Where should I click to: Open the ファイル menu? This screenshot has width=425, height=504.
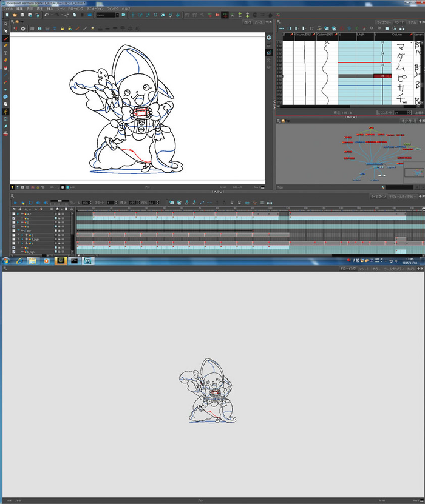pyautogui.click(x=8, y=8)
